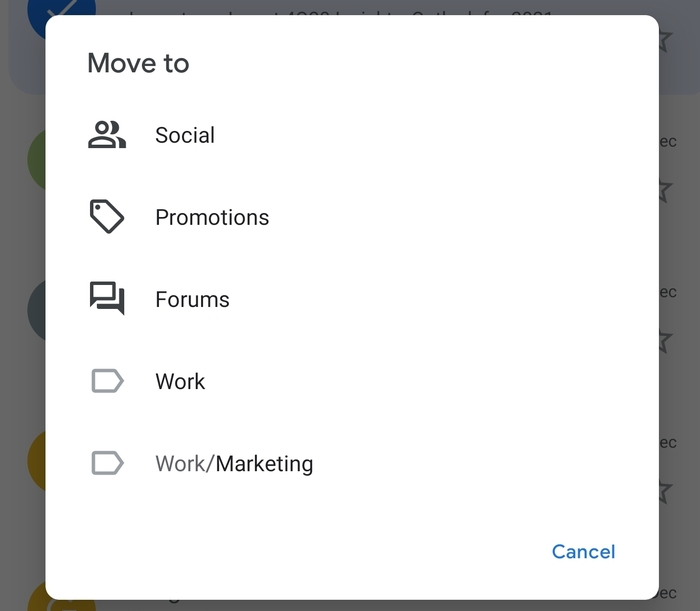Click the Work label icon
Viewport: 700px width, 611px height.
(x=107, y=381)
